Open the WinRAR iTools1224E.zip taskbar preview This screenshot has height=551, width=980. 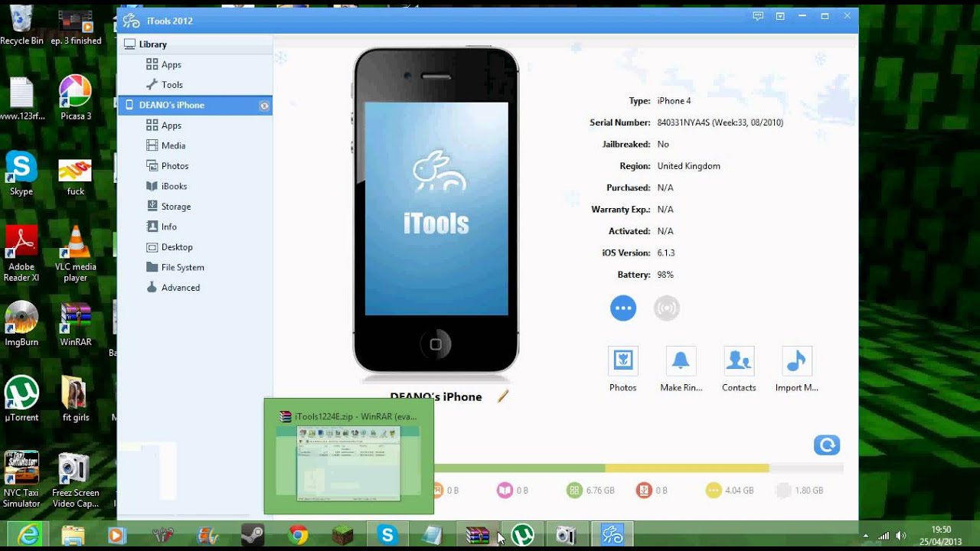pos(349,456)
